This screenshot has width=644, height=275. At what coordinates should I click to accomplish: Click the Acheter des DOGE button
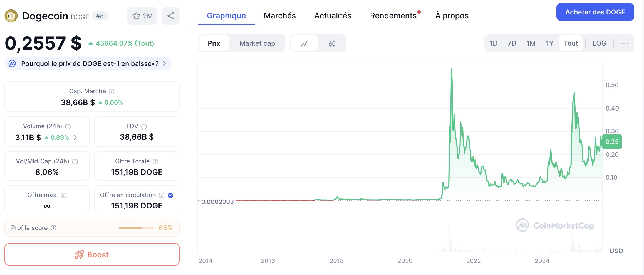pyautogui.click(x=595, y=12)
